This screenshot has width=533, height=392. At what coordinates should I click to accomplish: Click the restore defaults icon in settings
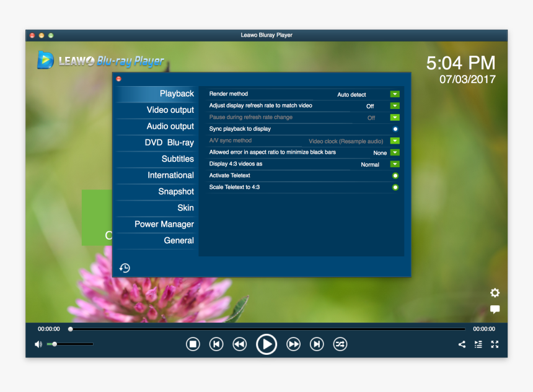125,268
